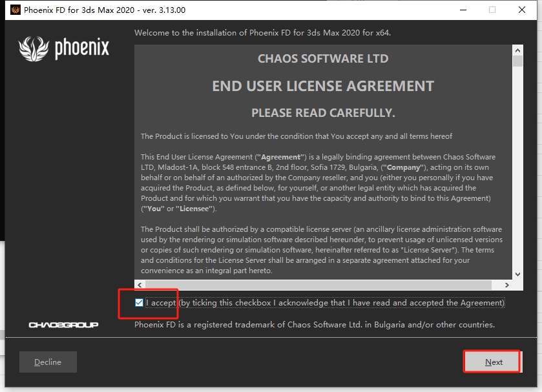Click the bold "Licensee" term in license
Viewport: 542px width, 392px height.
click(194, 209)
